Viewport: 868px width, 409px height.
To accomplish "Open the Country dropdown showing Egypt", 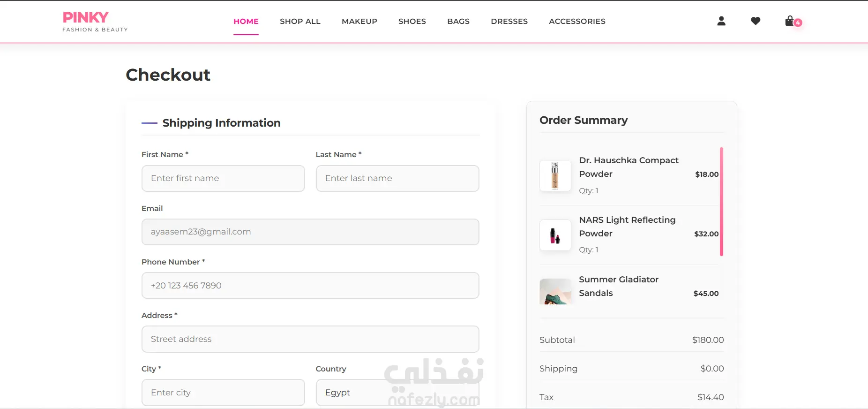I will tap(397, 393).
